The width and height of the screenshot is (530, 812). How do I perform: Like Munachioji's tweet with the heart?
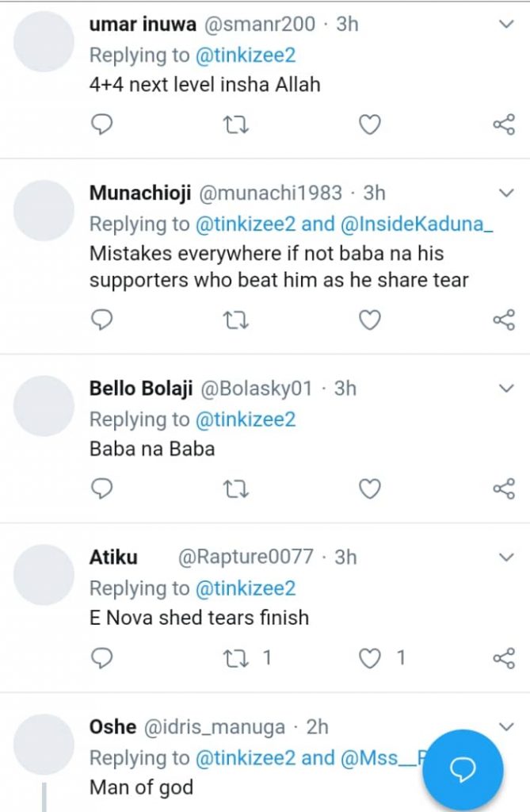pyautogui.click(x=370, y=320)
